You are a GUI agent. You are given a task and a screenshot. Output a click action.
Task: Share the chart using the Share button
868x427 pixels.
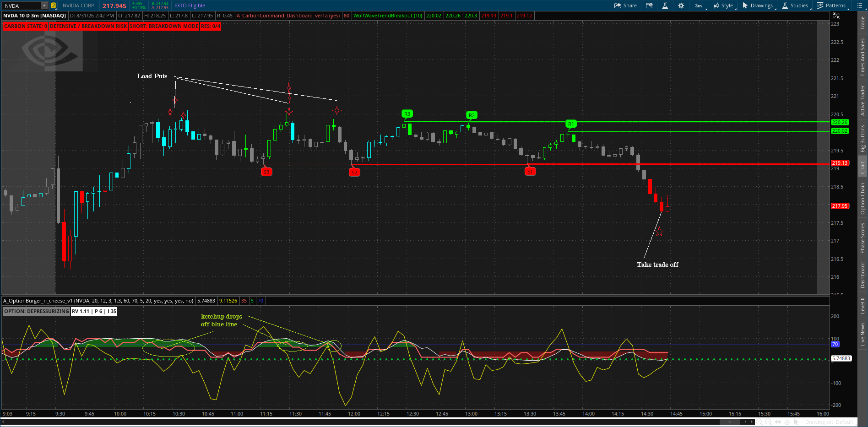(625, 5)
